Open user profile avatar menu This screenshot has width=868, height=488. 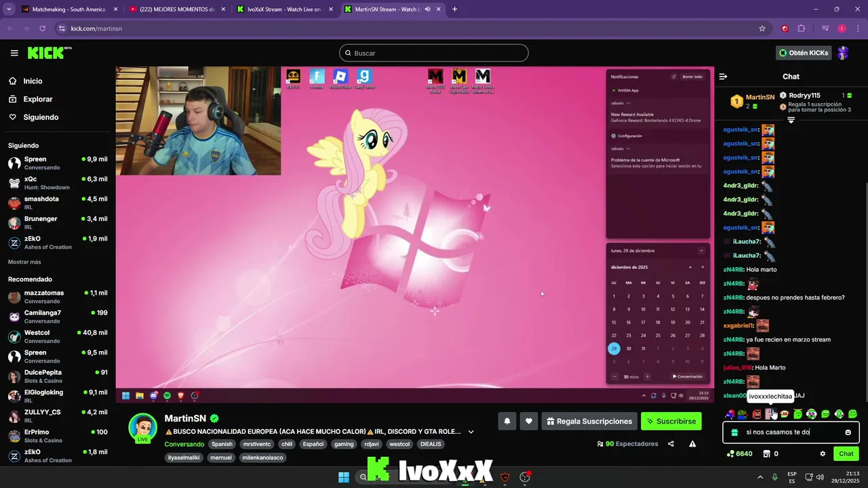pos(843,53)
